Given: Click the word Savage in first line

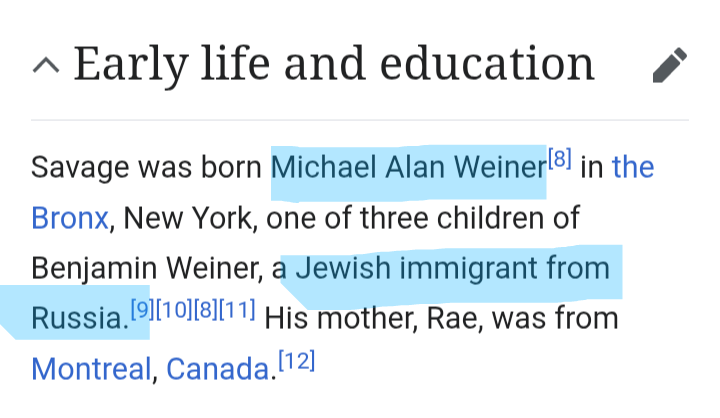Looking at the screenshot, I should coord(79,168).
